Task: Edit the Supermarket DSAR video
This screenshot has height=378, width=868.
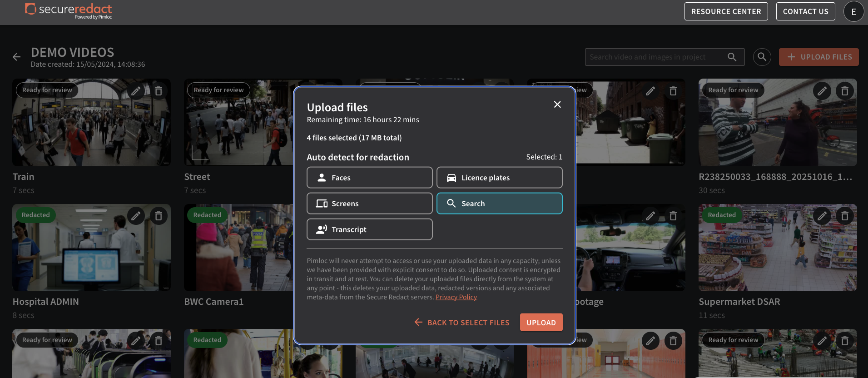Action: [822, 216]
